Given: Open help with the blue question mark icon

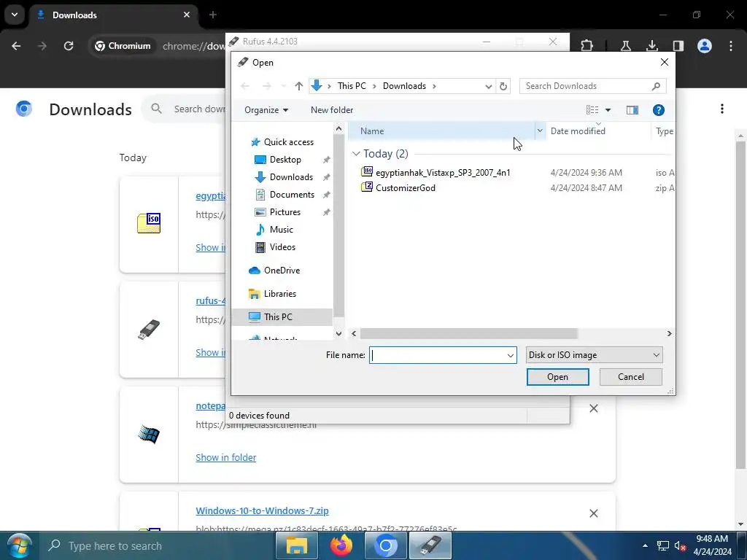Looking at the screenshot, I should point(659,110).
